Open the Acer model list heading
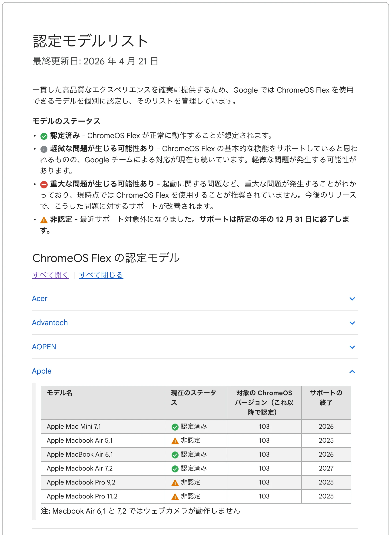Viewport: 392px width, 535px height. click(x=40, y=299)
